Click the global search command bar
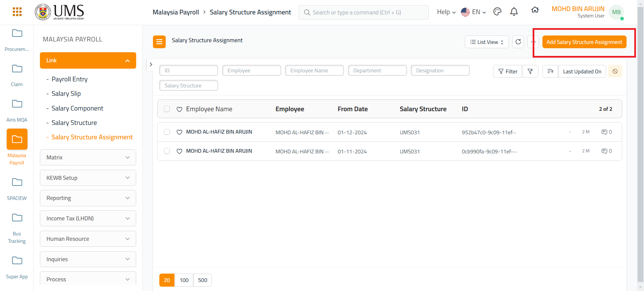644x291 pixels. pos(363,12)
